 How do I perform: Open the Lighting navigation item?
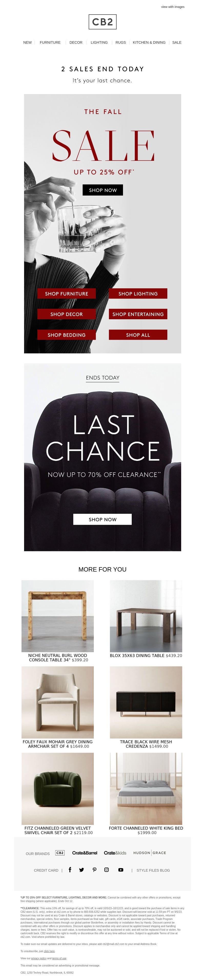[99, 43]
